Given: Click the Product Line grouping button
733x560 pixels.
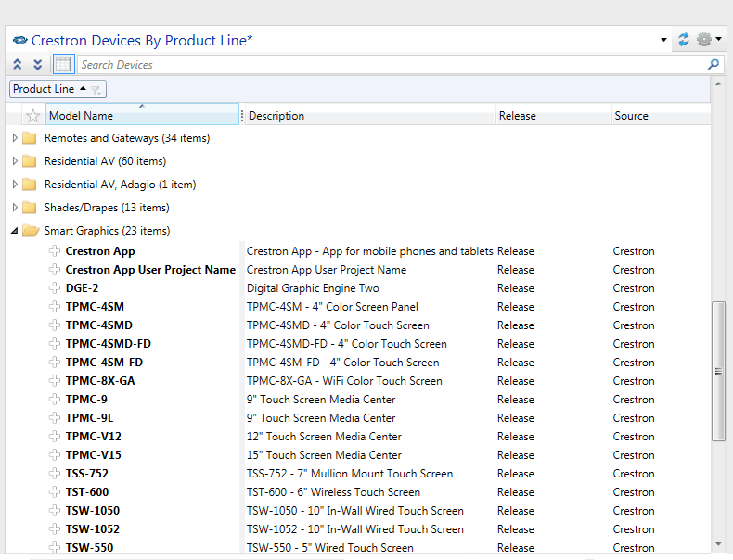Looking at the screenshot, I should tap(58, 89).
